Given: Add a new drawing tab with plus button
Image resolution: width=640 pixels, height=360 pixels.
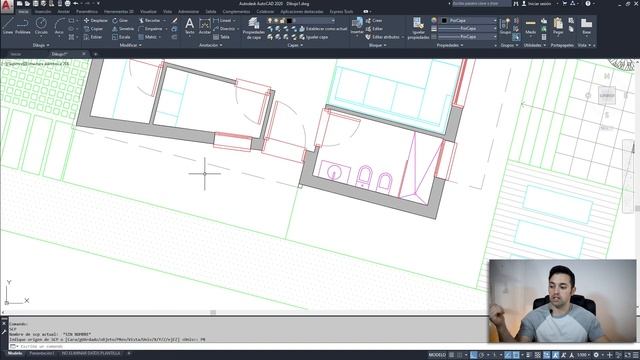Looking at the screenshot, I should pos(96,54).
